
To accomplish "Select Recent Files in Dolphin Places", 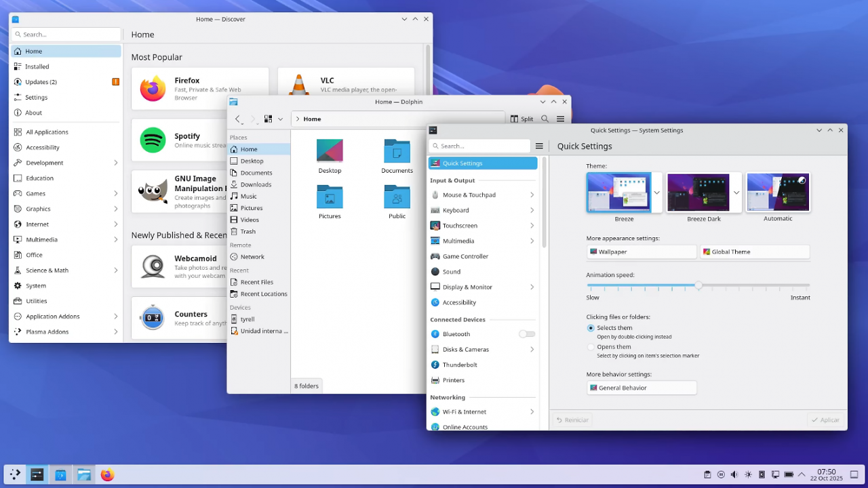I will click(259, 282).
